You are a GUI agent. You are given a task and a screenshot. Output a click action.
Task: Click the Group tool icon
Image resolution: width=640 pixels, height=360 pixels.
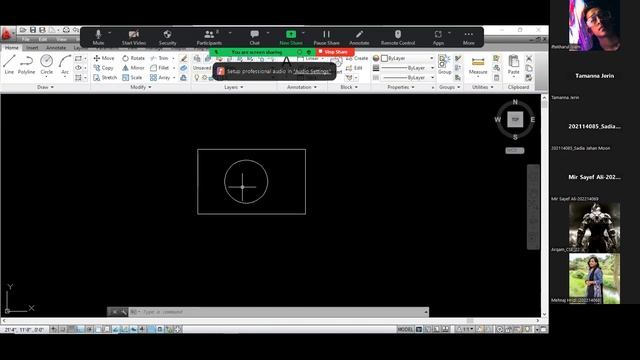[444, 64]
